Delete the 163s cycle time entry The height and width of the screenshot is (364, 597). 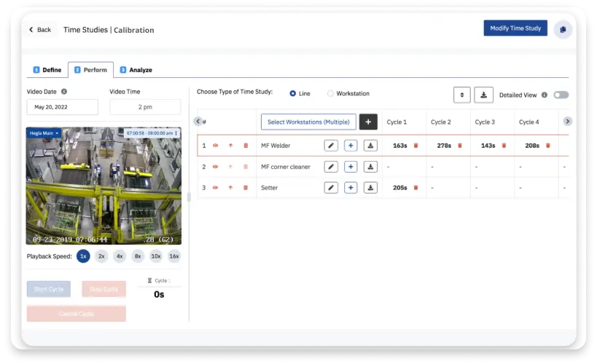click(415, 146)
